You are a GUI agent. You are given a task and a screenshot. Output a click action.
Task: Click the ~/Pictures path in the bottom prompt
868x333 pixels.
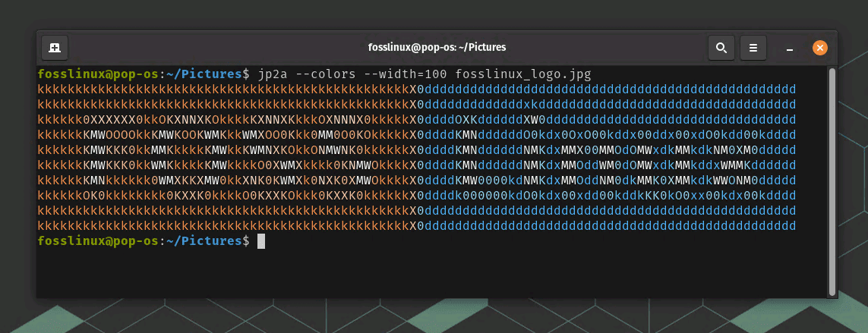tap(204, 241)
